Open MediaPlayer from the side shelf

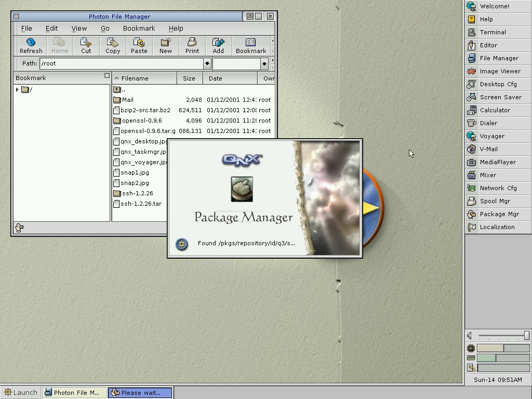(x=497, y=162)
